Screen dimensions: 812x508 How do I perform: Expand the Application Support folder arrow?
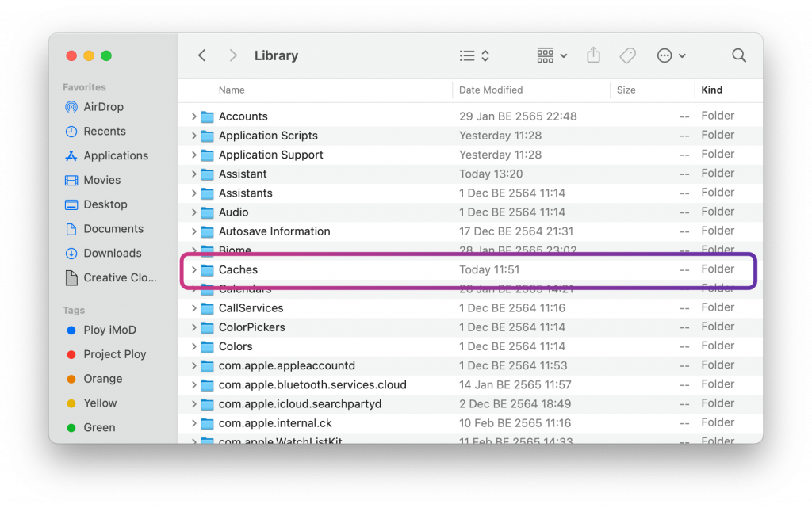[x=193, y=155]
